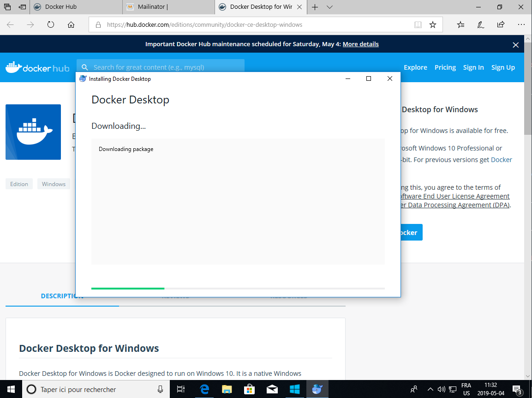Go to browser home page icon

tap(71, 24)
